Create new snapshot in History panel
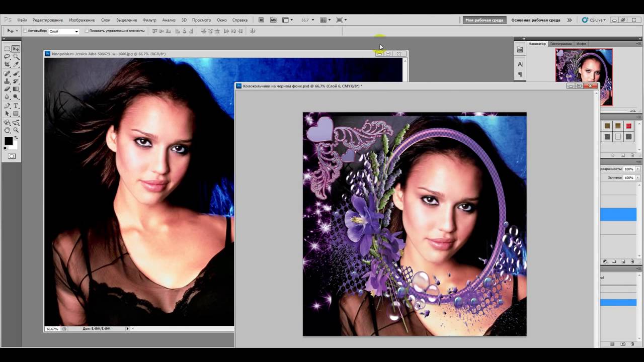The width and height of the screenshot is (644, 362). tap(623, 344)
